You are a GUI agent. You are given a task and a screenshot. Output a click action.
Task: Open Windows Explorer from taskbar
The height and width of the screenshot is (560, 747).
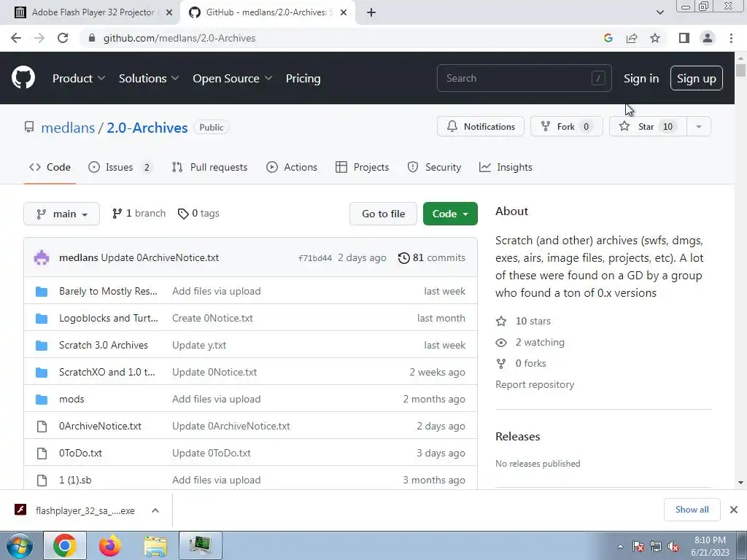tap(155, 545)
